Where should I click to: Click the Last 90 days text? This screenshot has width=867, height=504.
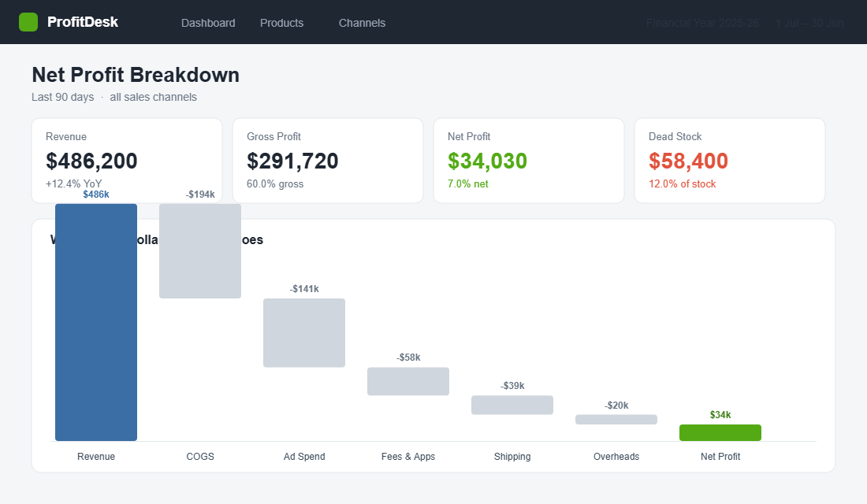(62, 97)
